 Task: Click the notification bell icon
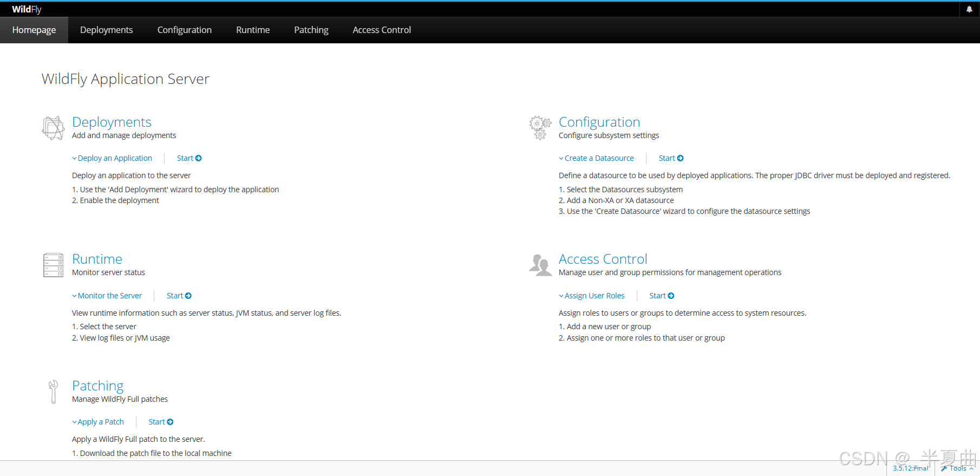(969, 9)
